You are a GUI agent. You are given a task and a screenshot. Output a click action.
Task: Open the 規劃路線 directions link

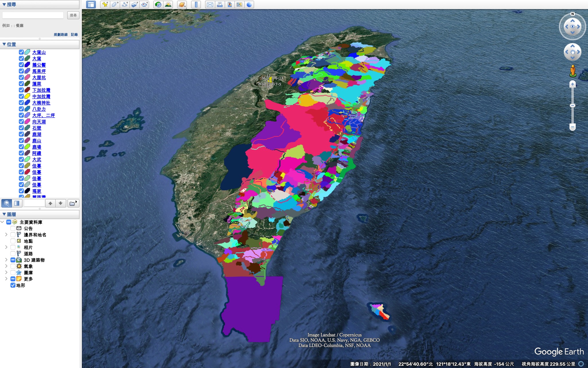61,34
